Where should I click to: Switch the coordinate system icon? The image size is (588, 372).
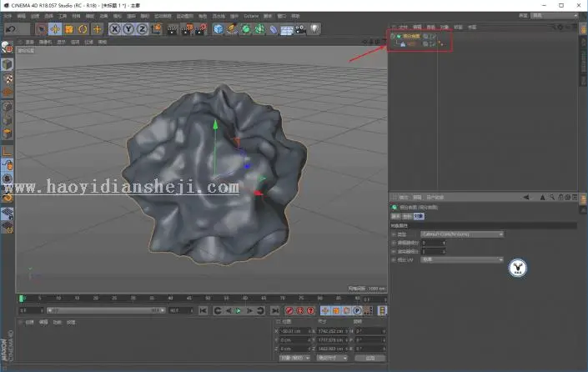point(156,29)
